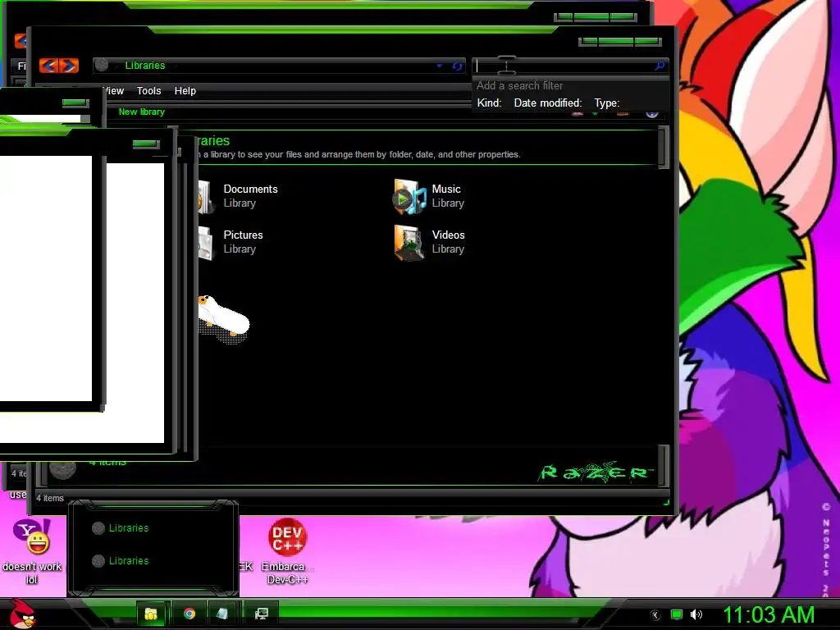Screen dimensions: 840x630
Task: Open the Embarcadero Dev-C++ desktop icon
Action: click(287, 538)
